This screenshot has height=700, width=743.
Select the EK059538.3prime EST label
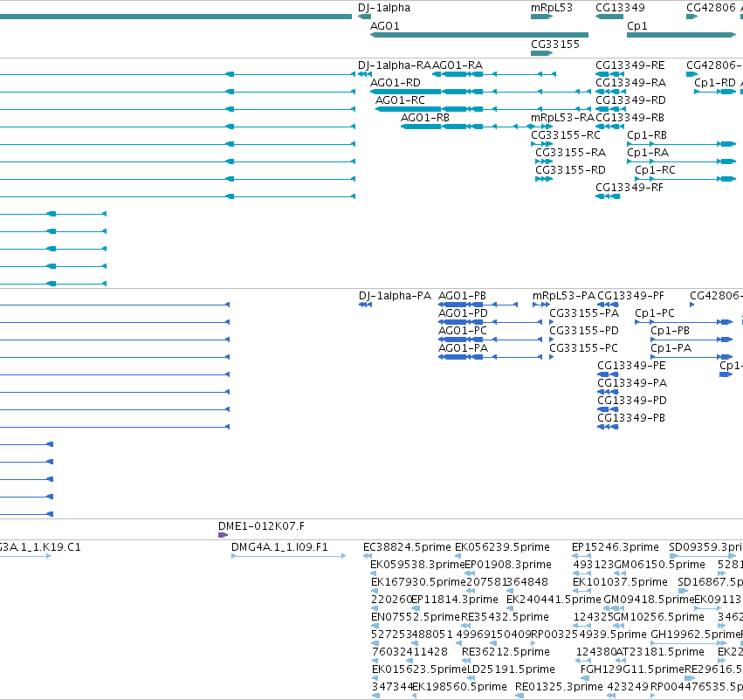coord(417,565)
